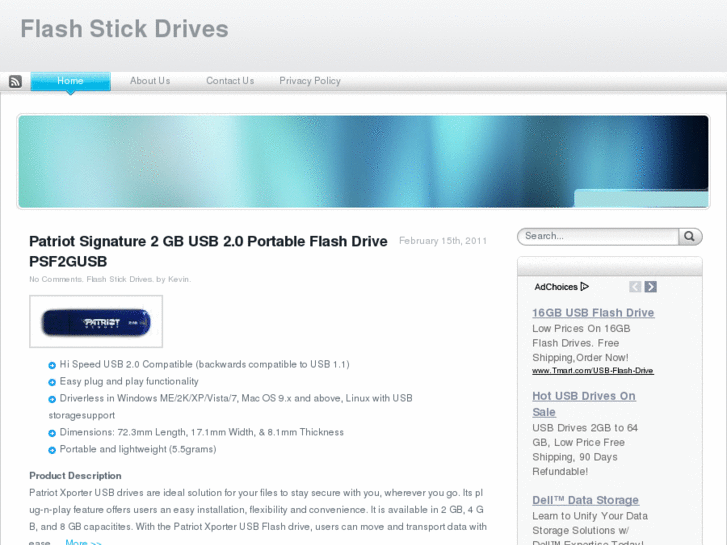Click the No Comments link
727x545 pixels.
[56, 279]
